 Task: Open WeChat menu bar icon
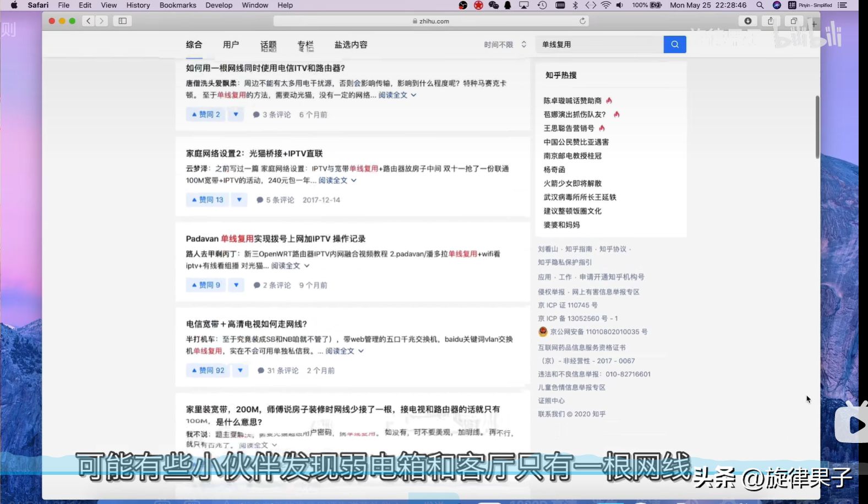coord(494,5)
